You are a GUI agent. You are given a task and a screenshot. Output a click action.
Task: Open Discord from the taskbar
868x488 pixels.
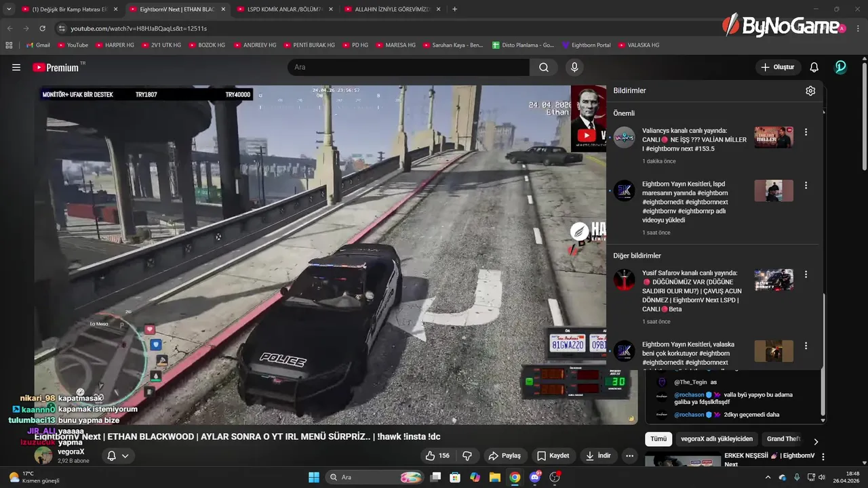point(535,477)
